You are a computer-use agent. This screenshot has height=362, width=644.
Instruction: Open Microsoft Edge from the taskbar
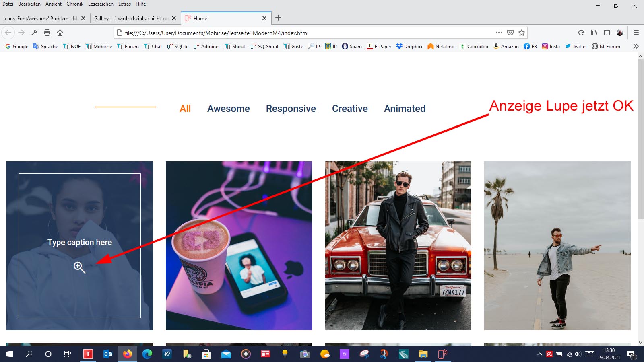pos(147,354)
